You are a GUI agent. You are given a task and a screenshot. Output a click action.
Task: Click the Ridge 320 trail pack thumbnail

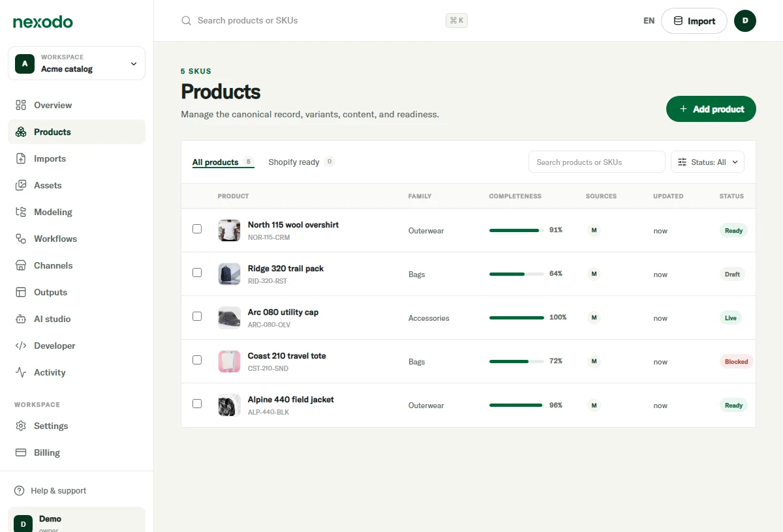click(x=229, y=274)
